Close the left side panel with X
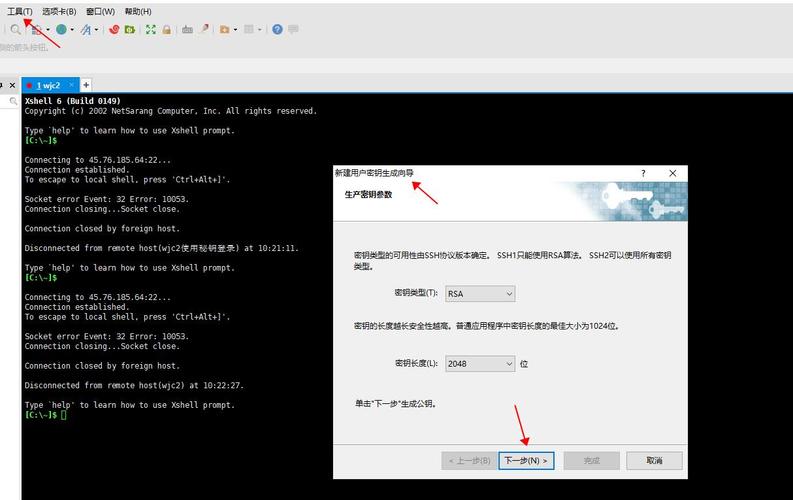The image size is (793, 500). coord(13,85)
